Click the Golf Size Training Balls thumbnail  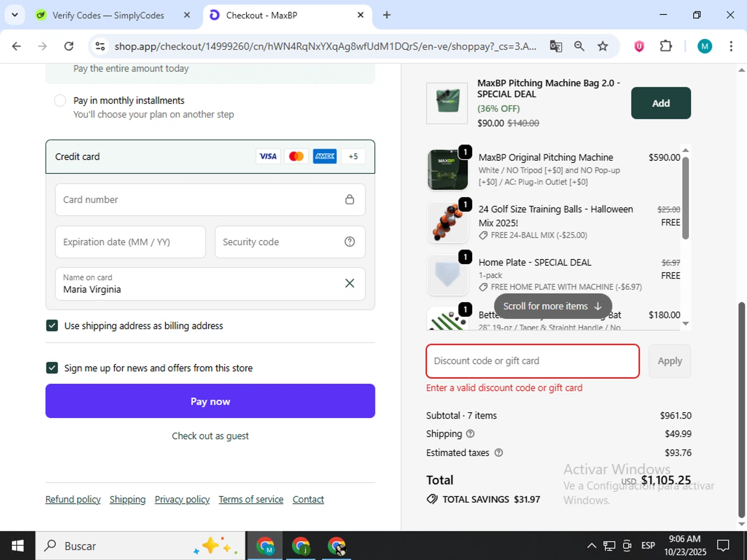(448, 223)
